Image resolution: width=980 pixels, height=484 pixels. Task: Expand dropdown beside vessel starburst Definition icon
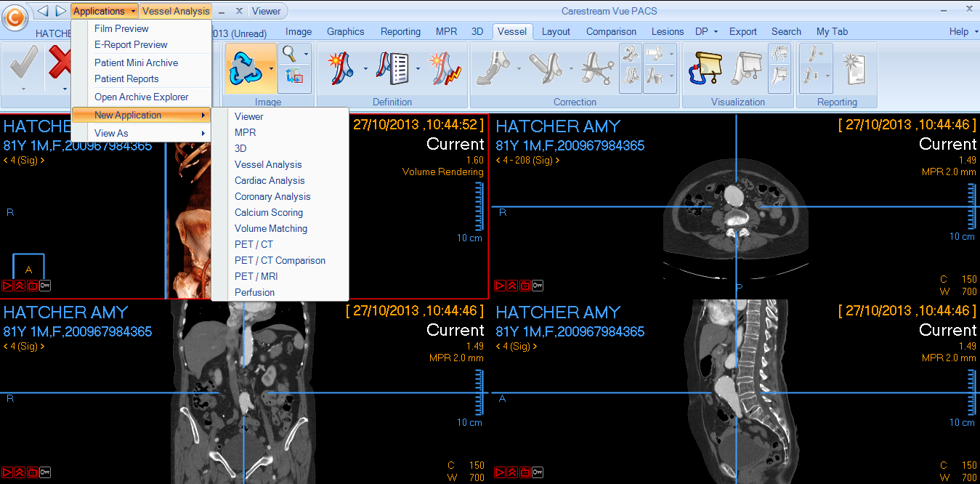[365, 69]
